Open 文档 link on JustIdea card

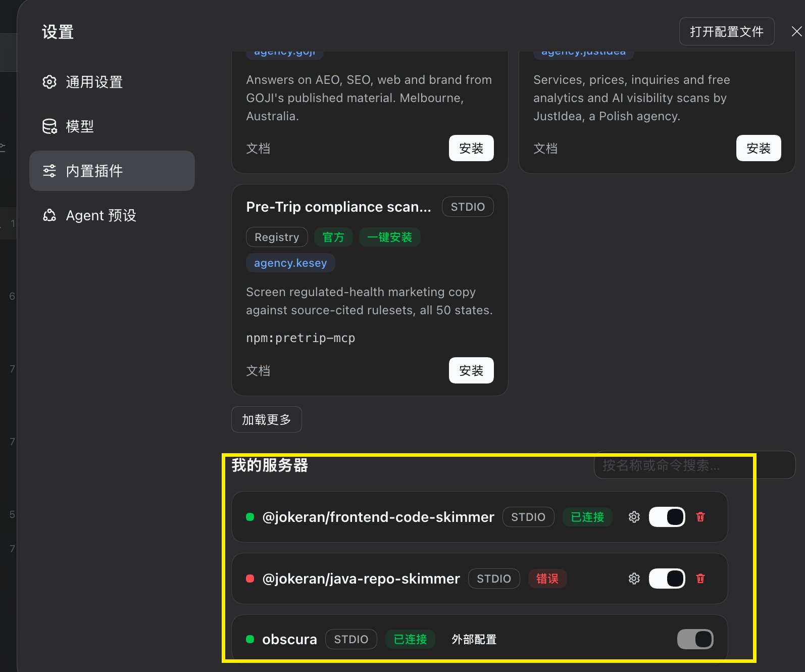[545, 149]
